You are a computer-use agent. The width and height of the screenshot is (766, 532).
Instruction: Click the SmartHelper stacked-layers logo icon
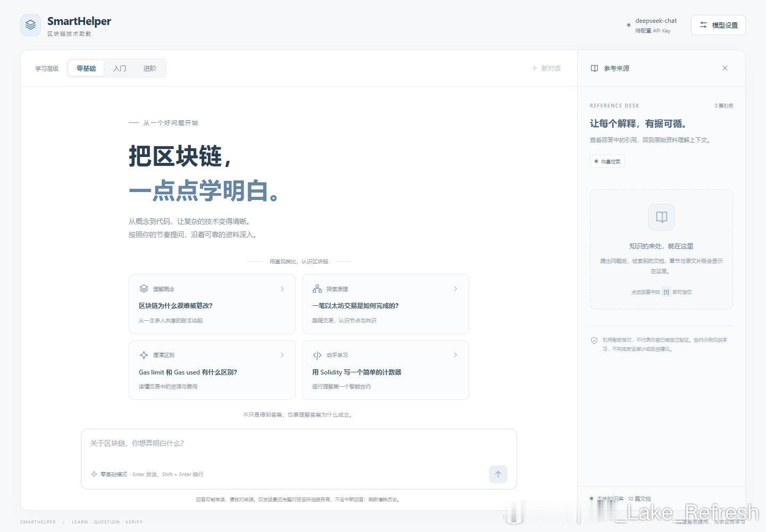30,25
